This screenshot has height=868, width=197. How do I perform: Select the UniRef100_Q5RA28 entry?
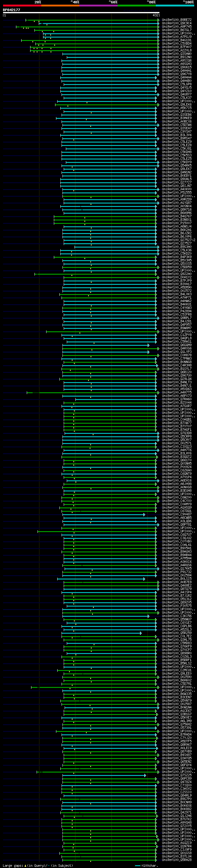click(176, 860)
